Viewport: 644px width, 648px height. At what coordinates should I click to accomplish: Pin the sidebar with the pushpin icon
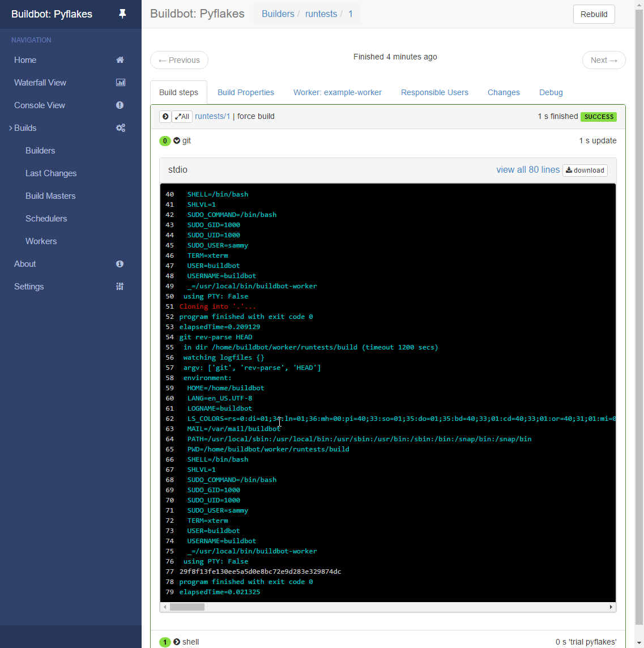[122, 14]
